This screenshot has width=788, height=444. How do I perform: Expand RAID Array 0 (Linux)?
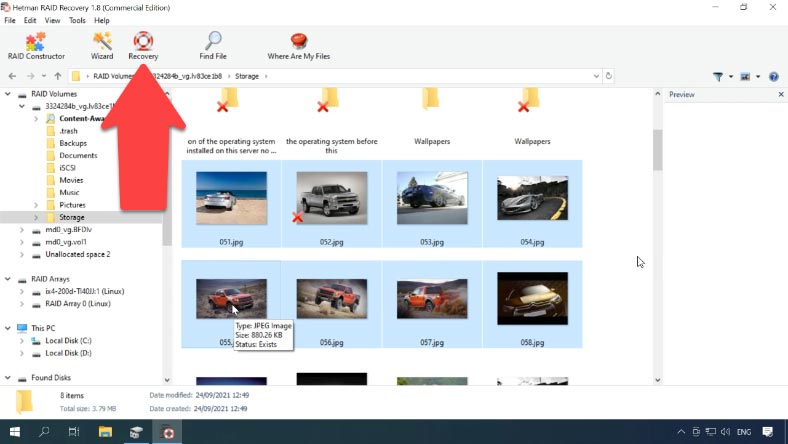[x=22, y=304]
